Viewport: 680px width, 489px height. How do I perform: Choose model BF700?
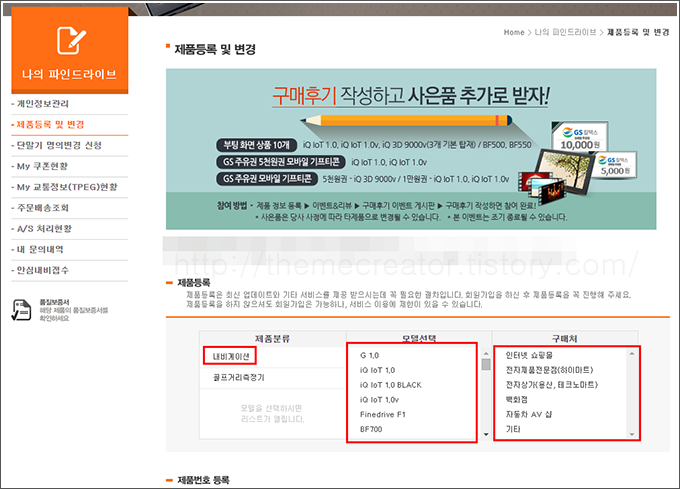[371, 429]
